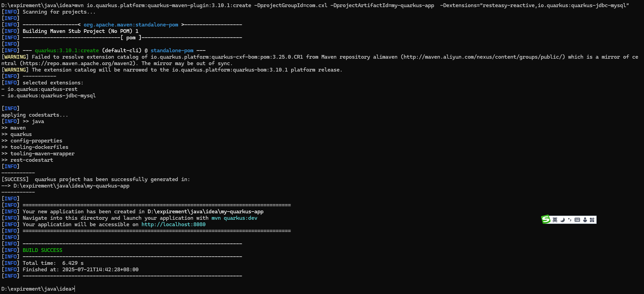
Task: Click the 'Total time: 6.429 s' line
Action: coord(53,263)
